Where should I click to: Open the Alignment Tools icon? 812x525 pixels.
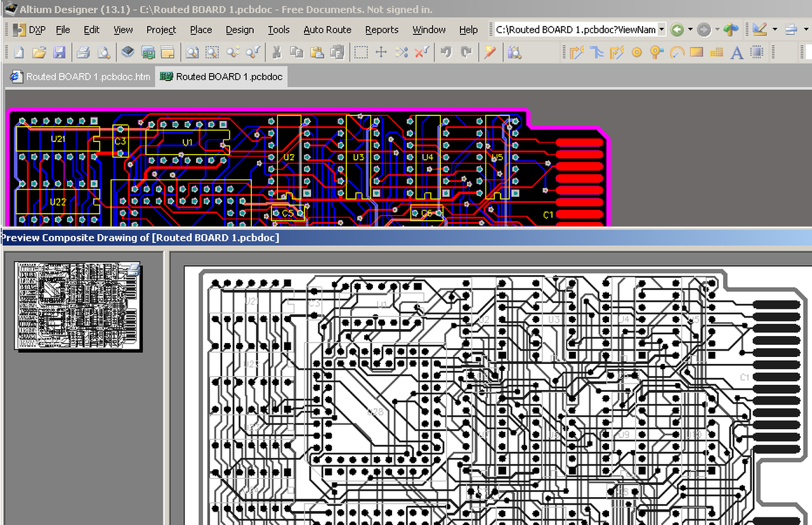pyautogui.click(x=791, y=29)
